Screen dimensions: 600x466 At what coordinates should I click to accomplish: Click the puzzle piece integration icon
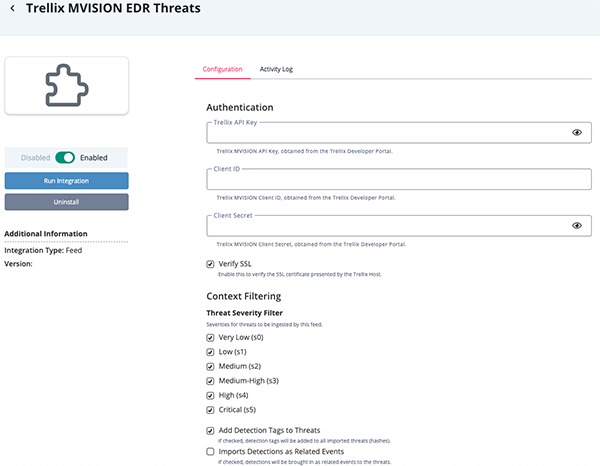point(67,85)
